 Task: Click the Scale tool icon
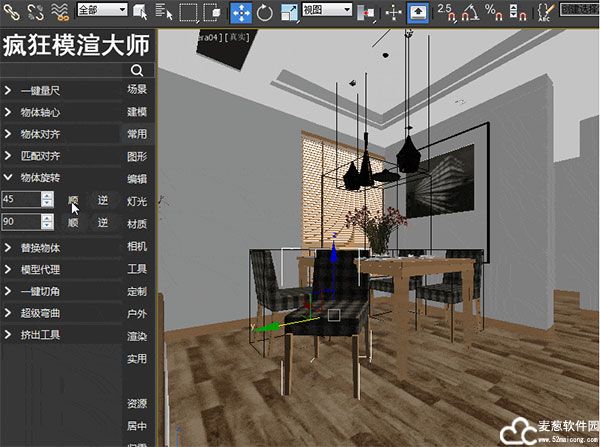(289, 12)
